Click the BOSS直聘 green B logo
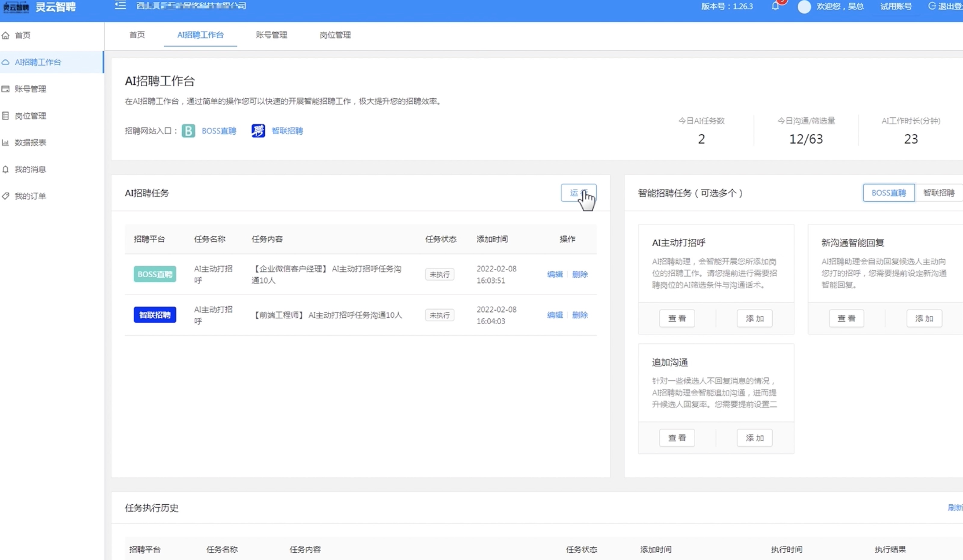The width and height of the screenshot is (963, 560). point(188,131)
